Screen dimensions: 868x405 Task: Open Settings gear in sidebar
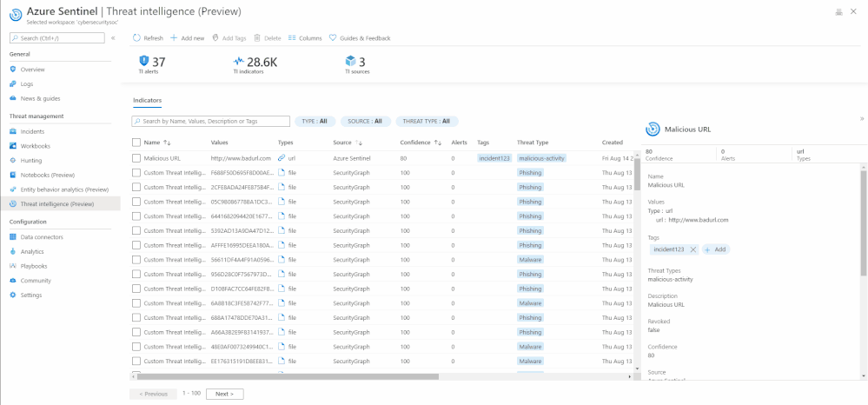coord(13,295)
